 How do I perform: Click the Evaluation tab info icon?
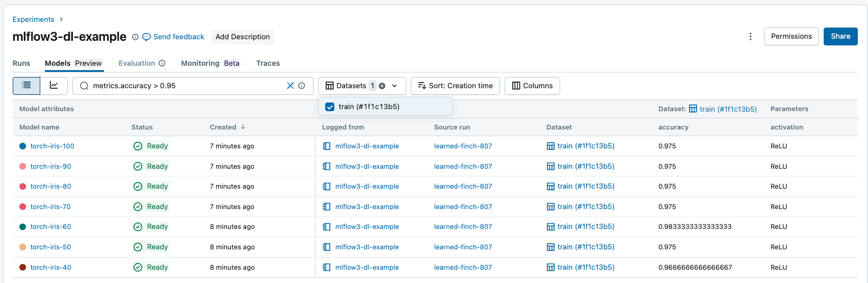(162, 63)
